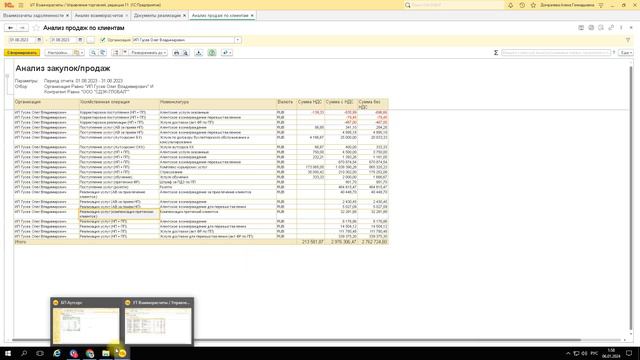Viewport: 640px width, 360px height.
Task: Click the Сумма НДС column header
Action: (310, 104)
